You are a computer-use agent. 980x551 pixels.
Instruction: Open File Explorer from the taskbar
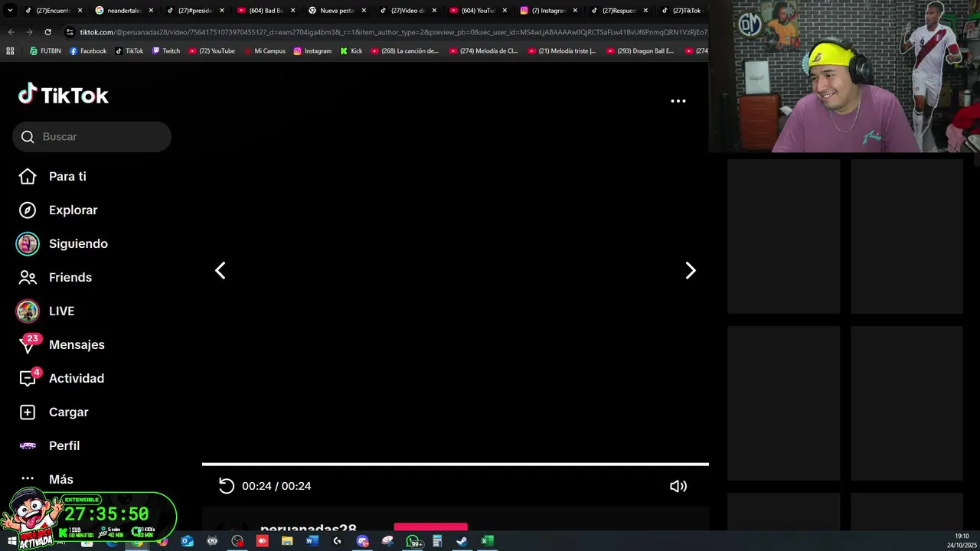(x=287, y=541)
